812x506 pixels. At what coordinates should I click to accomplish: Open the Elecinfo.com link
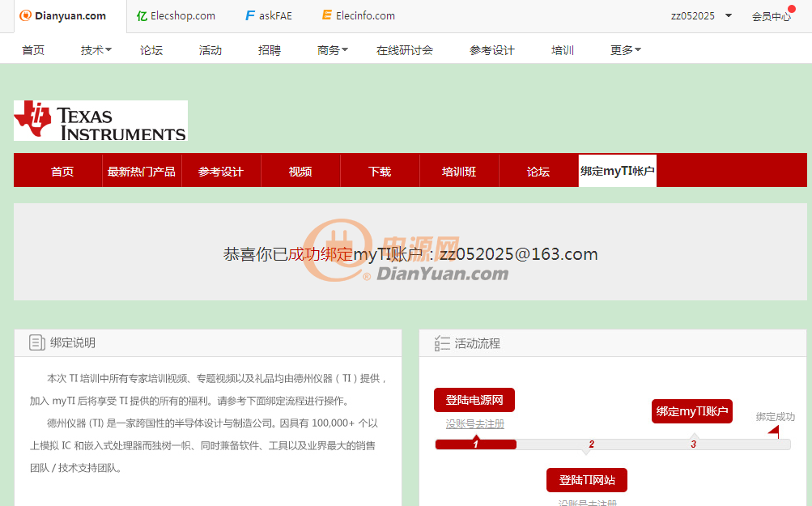click(x=365, y=16)
